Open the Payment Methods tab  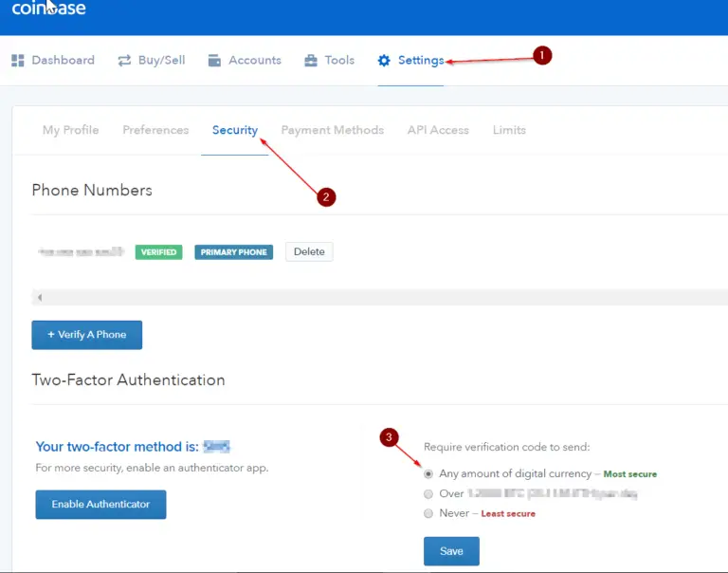333,130
